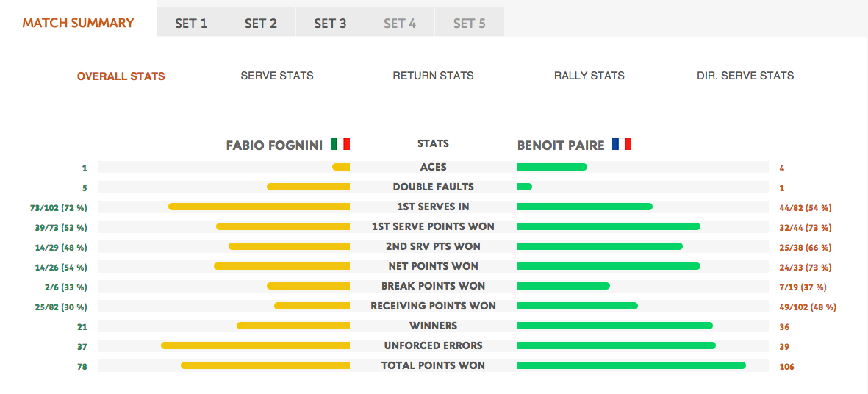Screen dimensions: 868x394
Task: Click the Italian flag beside Fabio Fognini
Action: (340, 145)
